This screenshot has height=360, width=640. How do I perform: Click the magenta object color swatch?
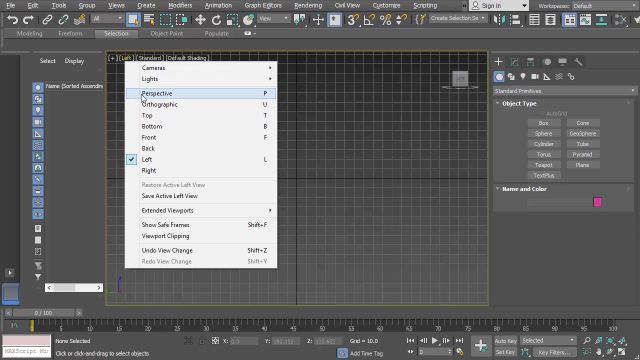[x=598, y=202]
